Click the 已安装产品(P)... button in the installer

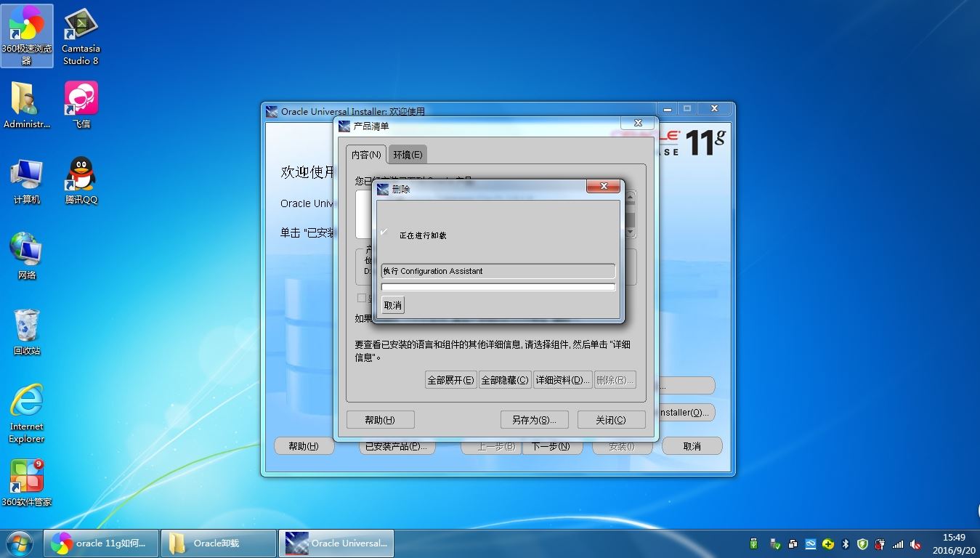(397, 446)
